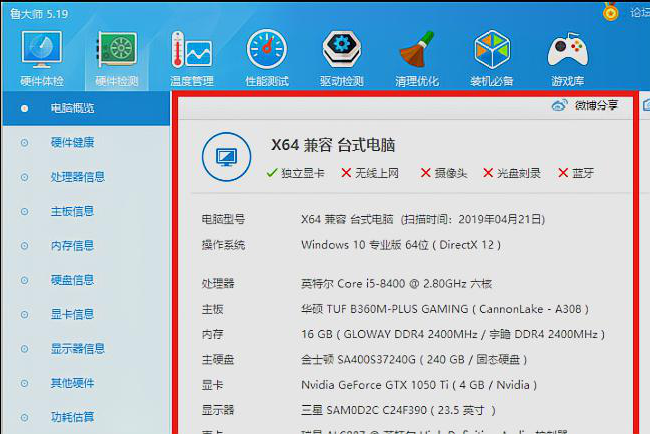650x434 pixels.
Task: Click the Weibo logo icon
Action: pyautogui.click(x=559, y=106)
